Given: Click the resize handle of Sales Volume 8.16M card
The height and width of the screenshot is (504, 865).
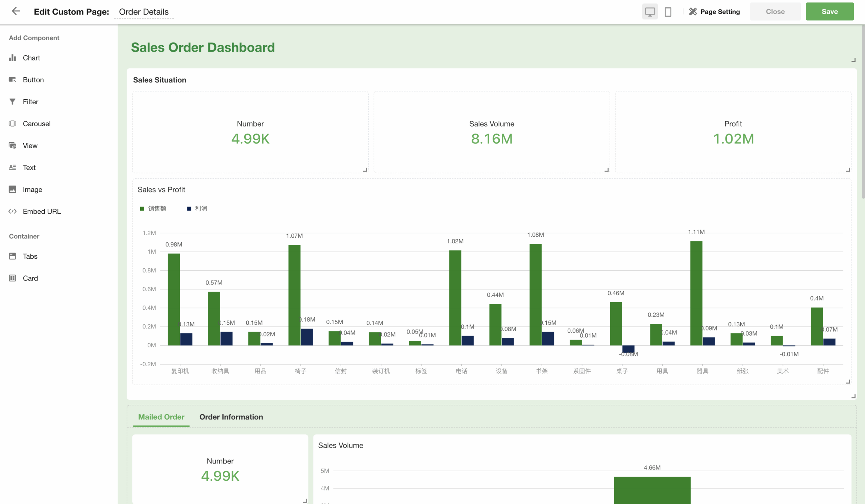Looking at the screenshot, I should pyautogui.click(x=607, y=170).
